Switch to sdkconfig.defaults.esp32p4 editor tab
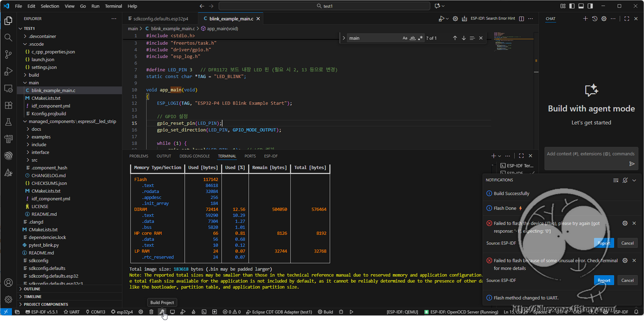644x323 pixels. pos(160,19)
